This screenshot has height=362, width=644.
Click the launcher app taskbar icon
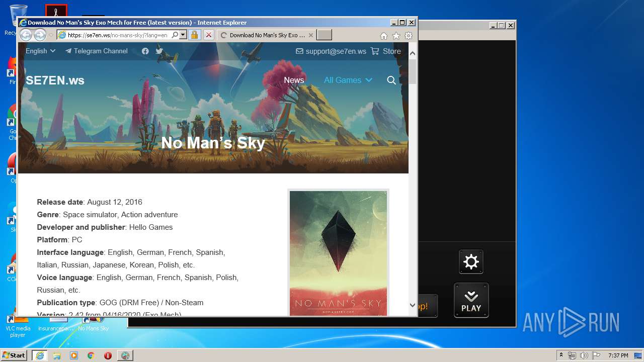point(125,355)
